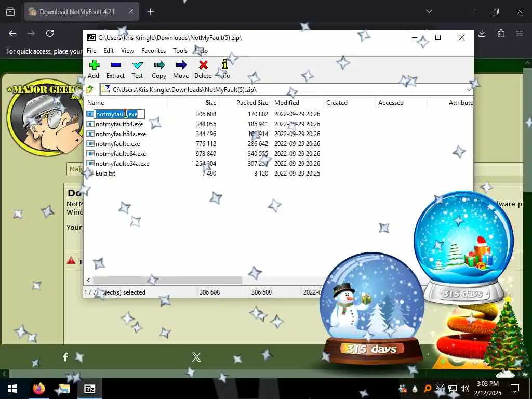Click the file icon beside notmyfault64.exe
Image resolution: width=532 pixels, height=399 pixels.
pyautogui.click(x=90, y=124)
